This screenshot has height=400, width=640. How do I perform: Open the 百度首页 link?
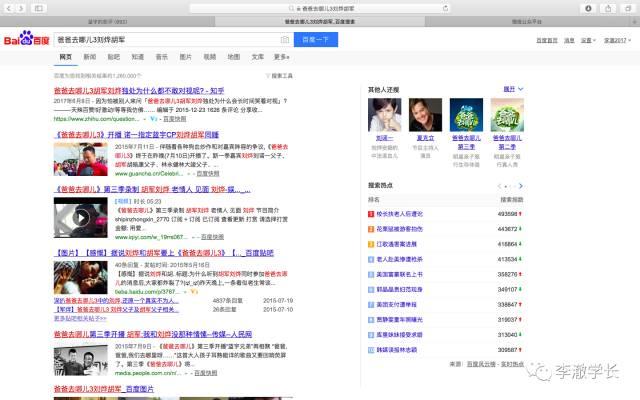547,40
